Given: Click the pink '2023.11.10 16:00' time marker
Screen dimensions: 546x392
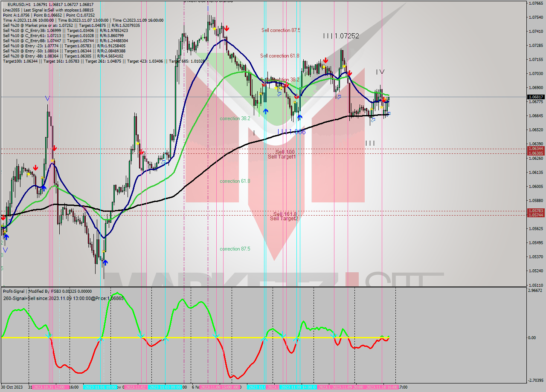Looking at the screenshot, I should pyautogui.click(x=382, y=387).
